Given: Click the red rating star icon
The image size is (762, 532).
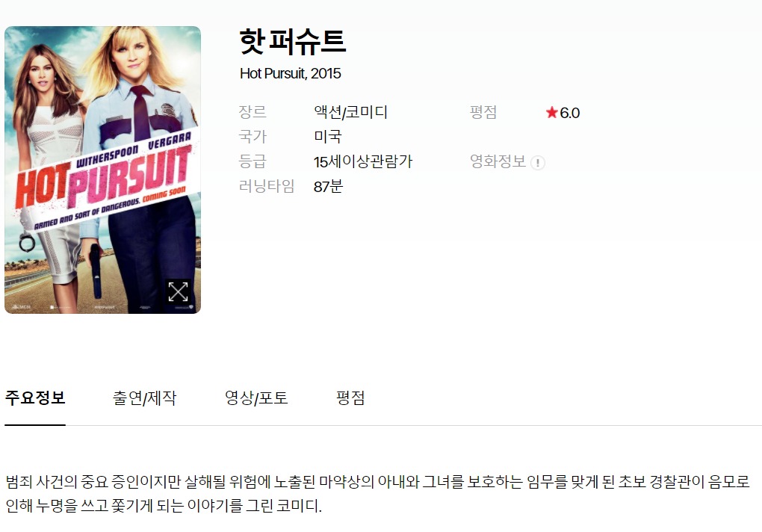Looking at the screenshot, I should coord(551,113).
